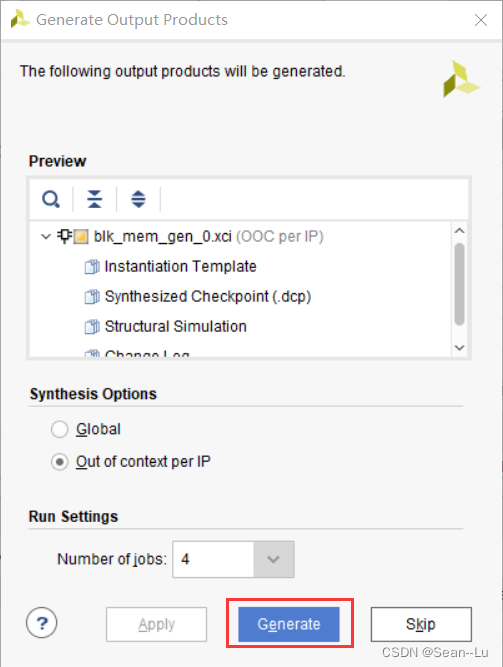Close the Generate Output Products dialog
Screen dimensions: 503x667
point(481,20)
